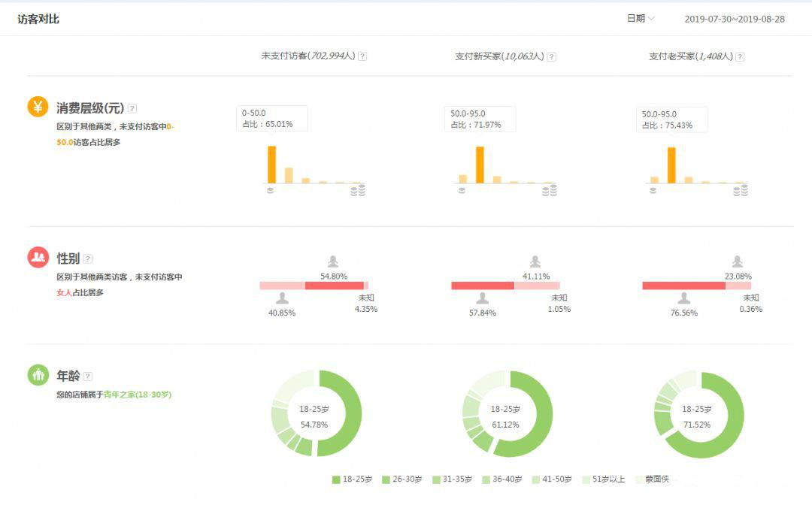
Task: Toggle the 51岁以上 legend item
Action: [x=604, y=479]
